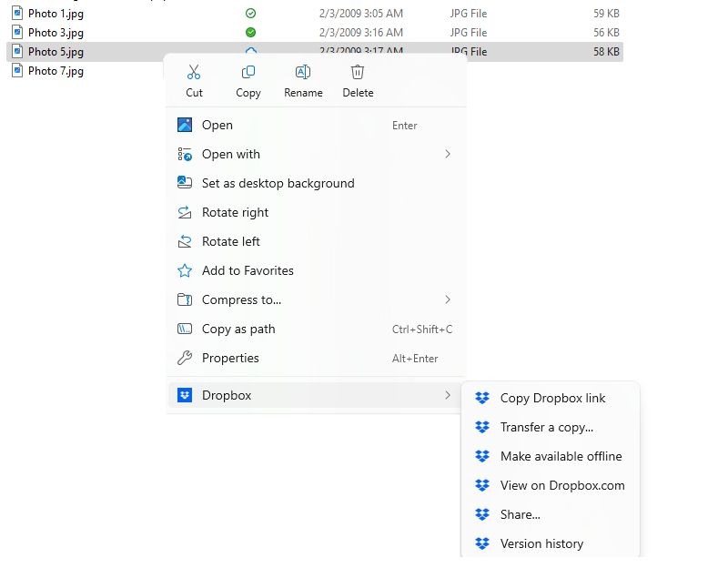Click the Delete trash icon
This screenshot has width=728, height=568.
358,72
